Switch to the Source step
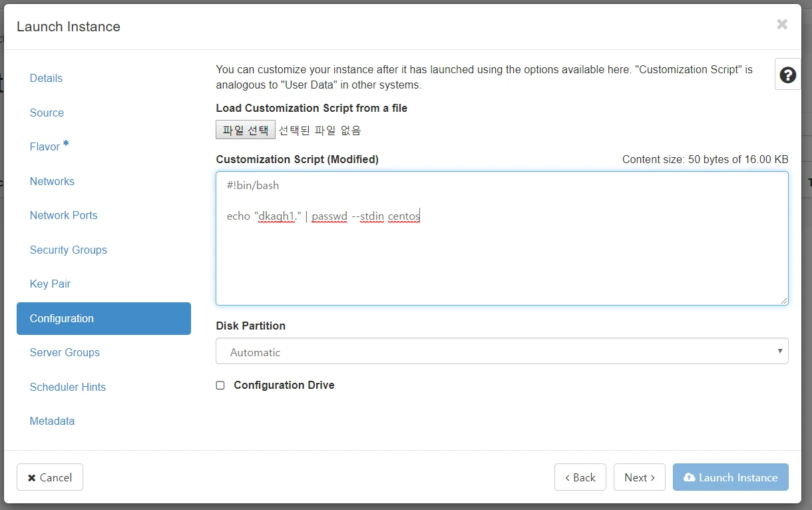This screenshot has height=510, width=812. coord(47,113)
